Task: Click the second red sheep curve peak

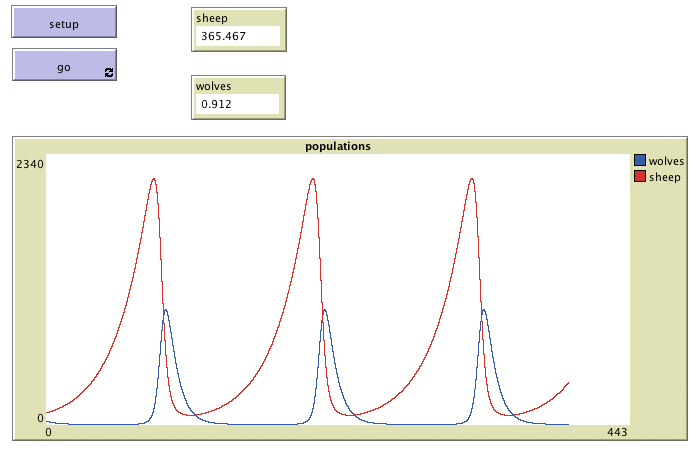Action: [x=313, y=180]
